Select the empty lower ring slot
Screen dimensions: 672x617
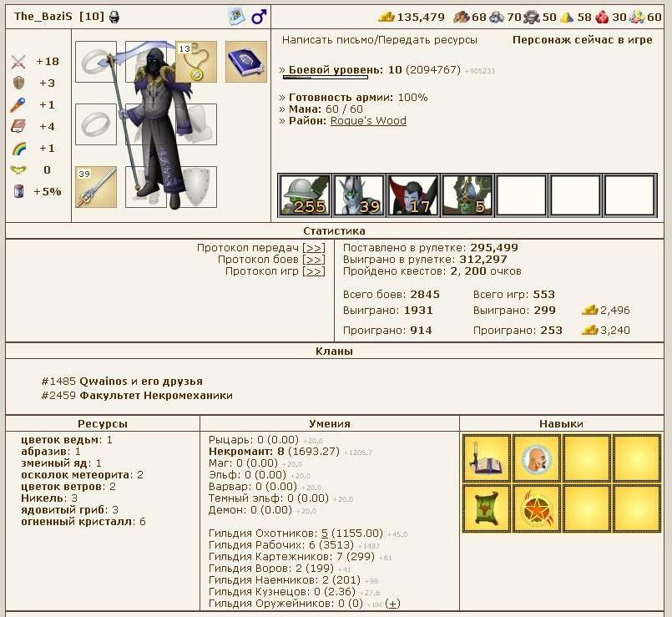tap(96, 124)
